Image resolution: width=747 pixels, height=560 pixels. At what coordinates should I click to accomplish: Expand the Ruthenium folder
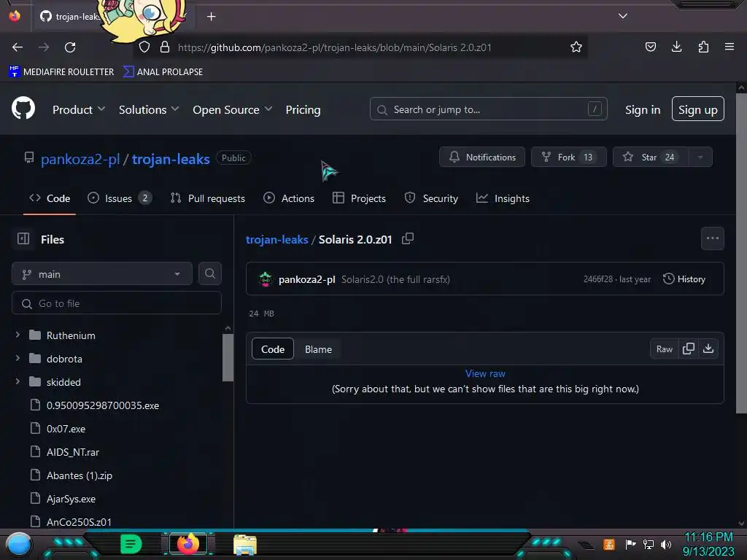click(18, 335)
